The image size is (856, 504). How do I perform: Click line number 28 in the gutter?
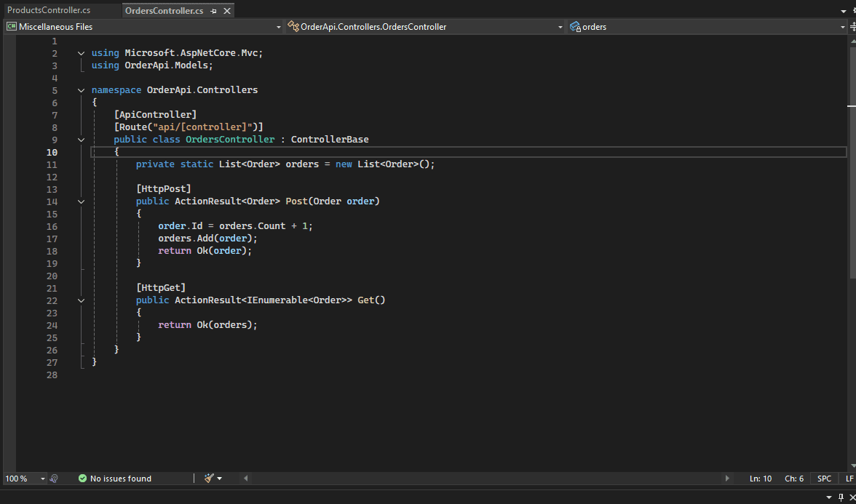click(x=52, y=375)
